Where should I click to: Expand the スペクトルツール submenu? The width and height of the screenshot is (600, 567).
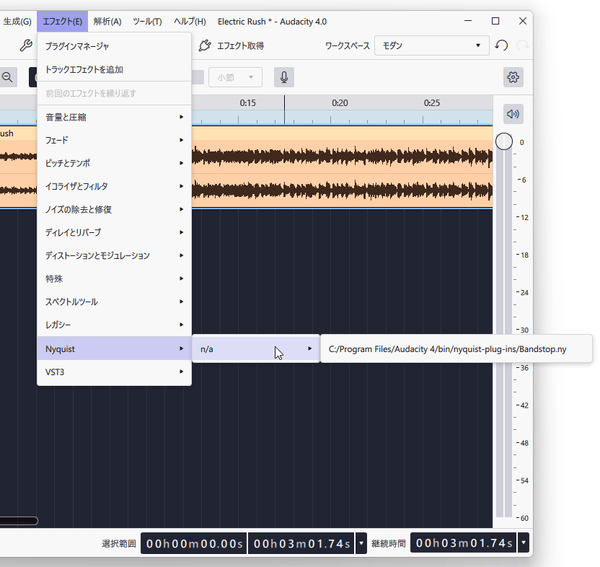click(x=114, y=302)
